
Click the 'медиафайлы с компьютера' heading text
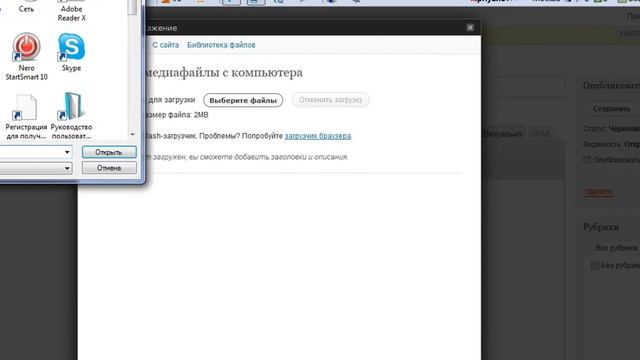(224, 73)
